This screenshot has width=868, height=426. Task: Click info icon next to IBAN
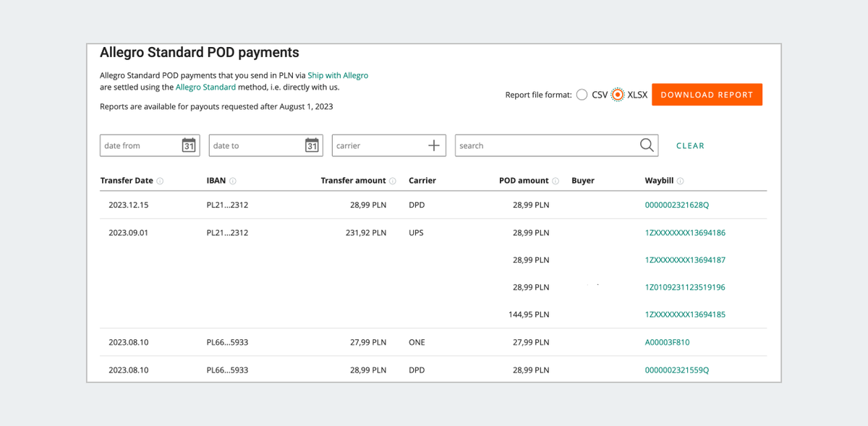(233, 181)
